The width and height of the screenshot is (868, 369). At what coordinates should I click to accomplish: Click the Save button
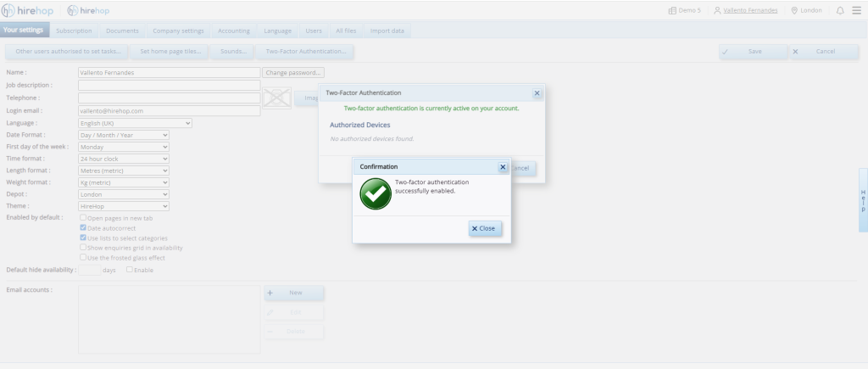click(x=754, y=52)
